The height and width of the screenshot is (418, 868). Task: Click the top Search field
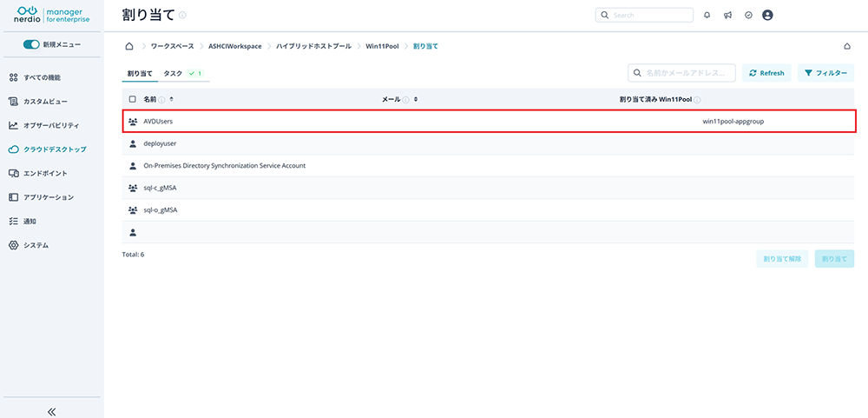(x=644, y=15)
